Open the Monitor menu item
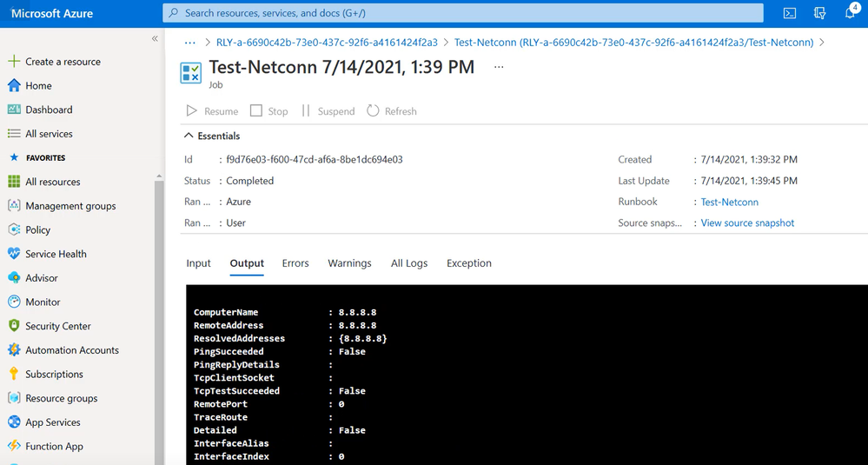Viewport: 868px width, 465px height. (43, 302)
